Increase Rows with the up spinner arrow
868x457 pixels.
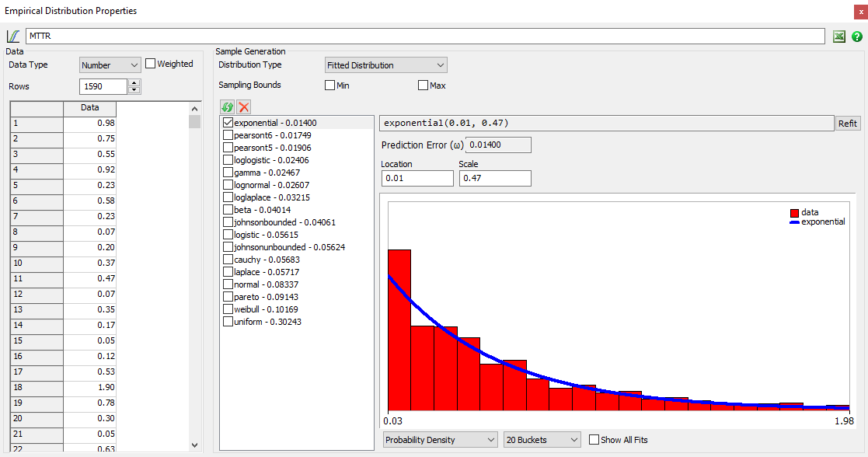pos(134,83)
